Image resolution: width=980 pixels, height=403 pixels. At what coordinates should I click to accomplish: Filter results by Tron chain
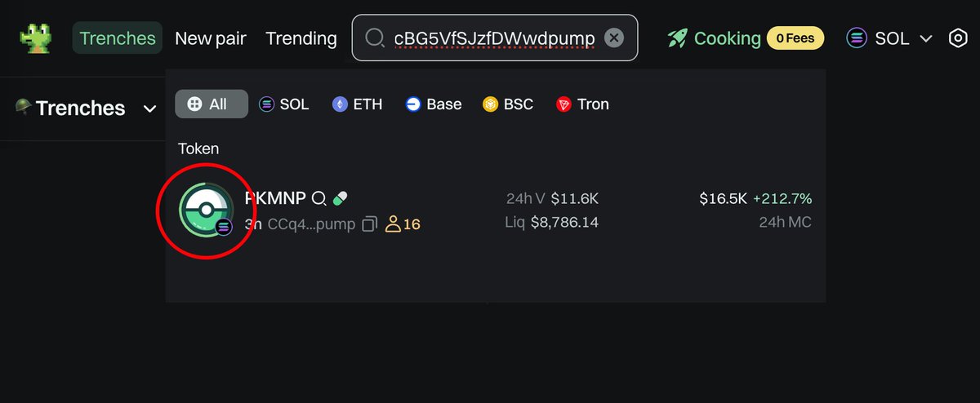[582, 104]
